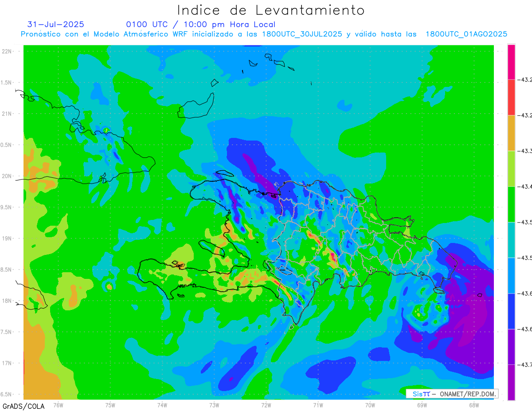This screenshot has height=411, width=532.
Task: Click the '76W' longitude axis label
Action: click(58, 405)
